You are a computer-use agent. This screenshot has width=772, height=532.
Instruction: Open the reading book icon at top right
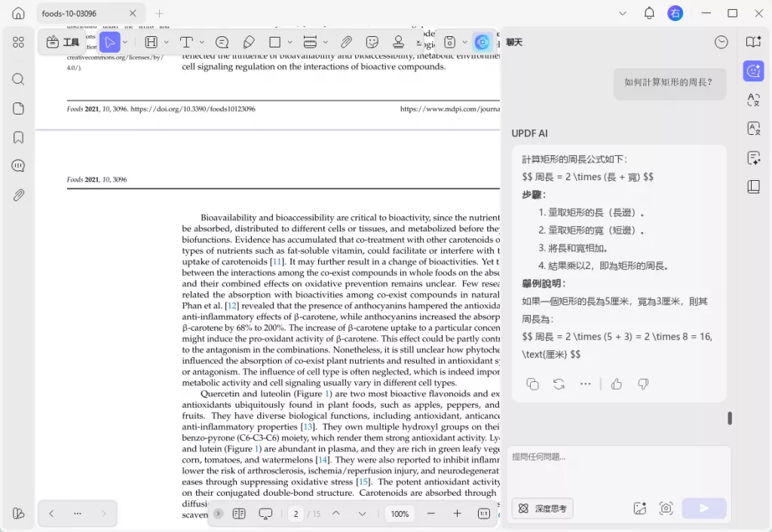click(753, 42)
